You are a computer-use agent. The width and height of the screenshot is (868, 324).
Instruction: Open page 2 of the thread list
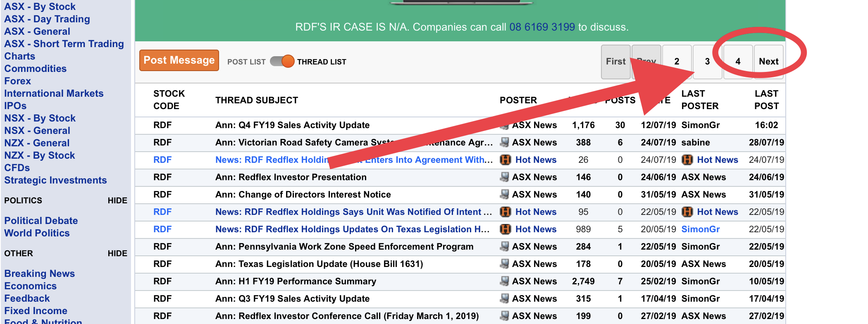(x=677, y=62)
